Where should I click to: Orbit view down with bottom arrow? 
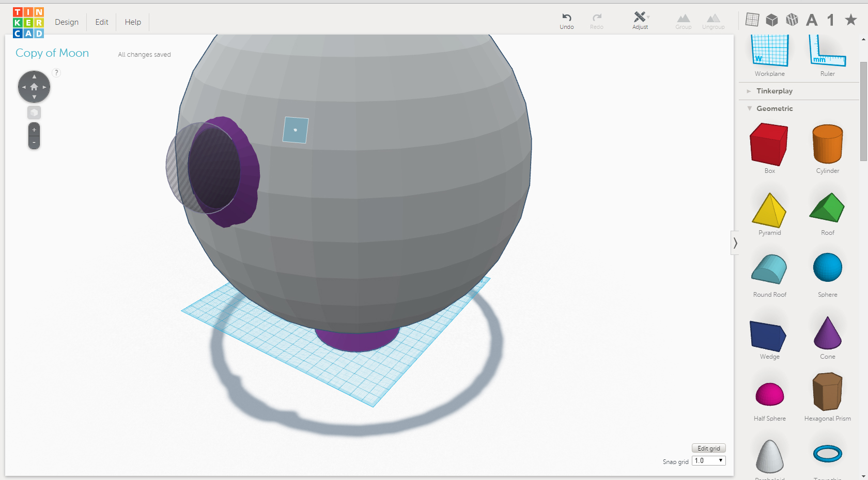34,97
